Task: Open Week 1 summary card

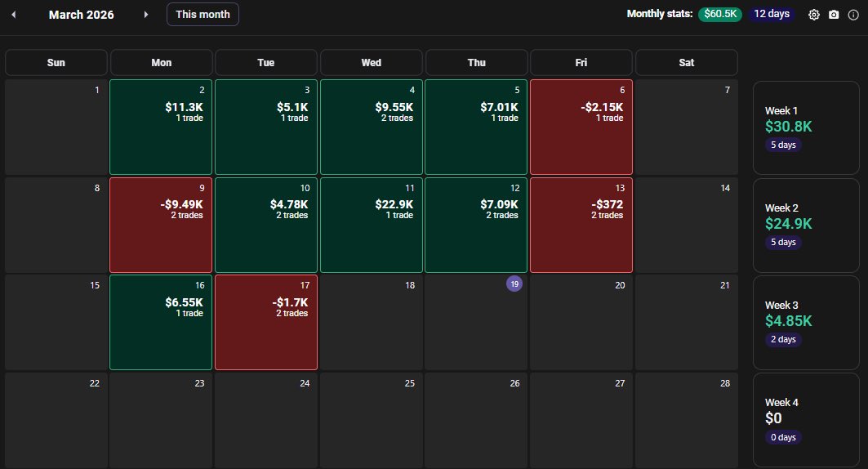Action: click(806, 128)
